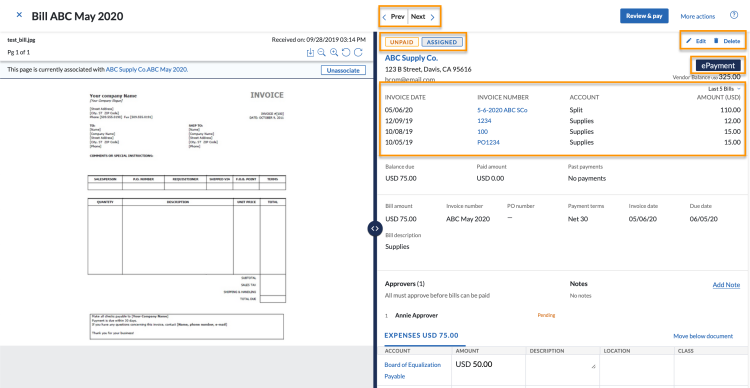Viewport: 750px width, 388px height.
Task: Go to the next bill with Next
Action: click(422, 17)
